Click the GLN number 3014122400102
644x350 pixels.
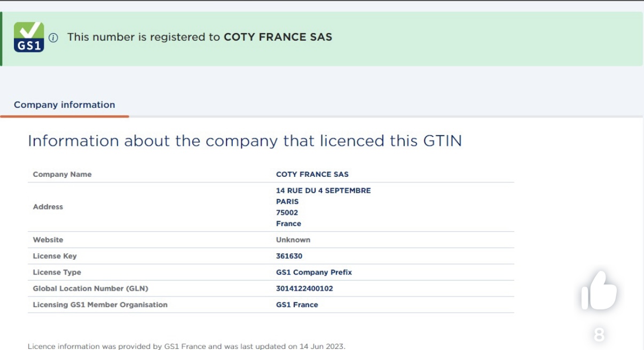click(x=304, y=289)
